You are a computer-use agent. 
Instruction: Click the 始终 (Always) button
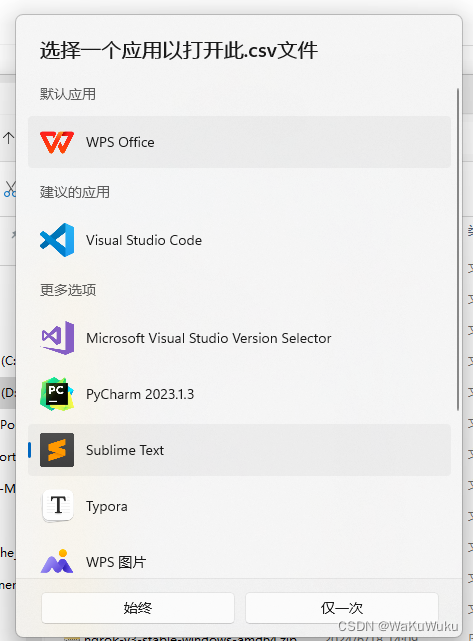click(x=138, y=608)
